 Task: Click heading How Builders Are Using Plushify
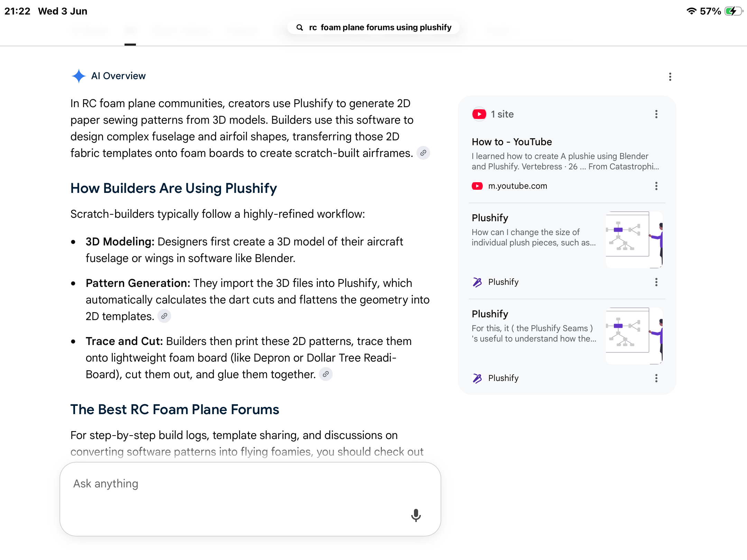point(174,188)
